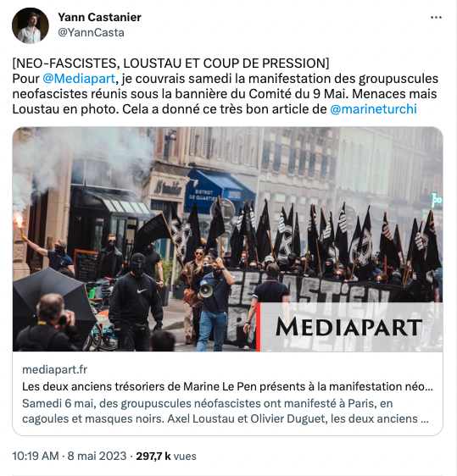The image size is (457, 476).
Task: Click the article summary starting 'Samedi 6 mai'
Action: click(x=226, y=411)
